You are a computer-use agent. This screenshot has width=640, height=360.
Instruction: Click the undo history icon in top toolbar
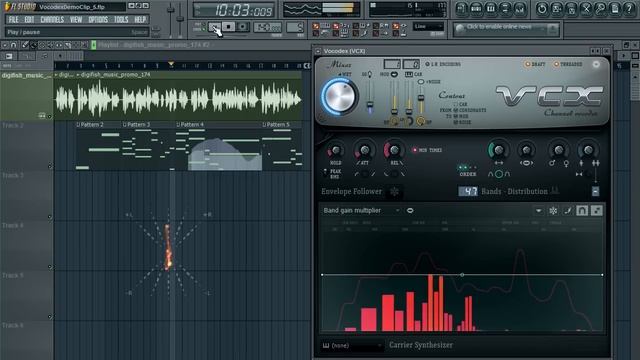[x=542, y=9]
